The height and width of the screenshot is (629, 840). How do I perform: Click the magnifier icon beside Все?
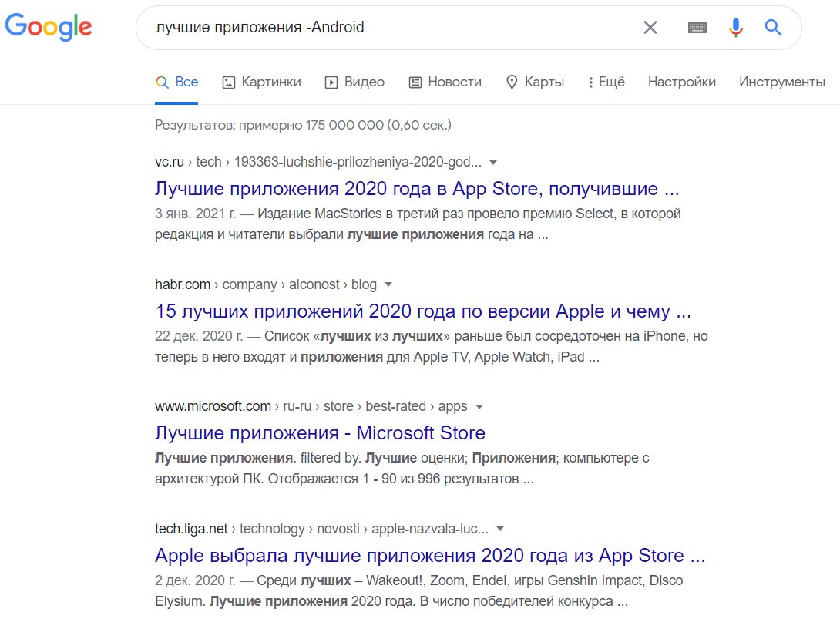[162, 82]
